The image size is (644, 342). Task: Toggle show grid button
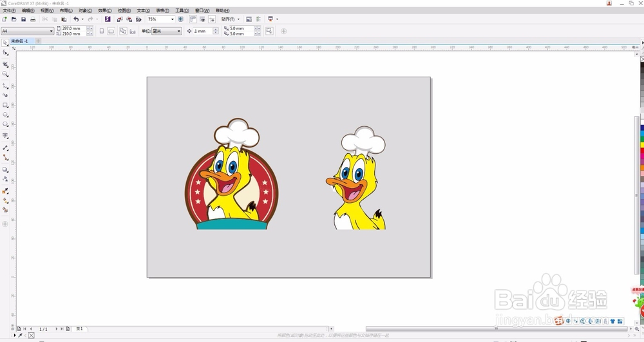pos(202,19)
